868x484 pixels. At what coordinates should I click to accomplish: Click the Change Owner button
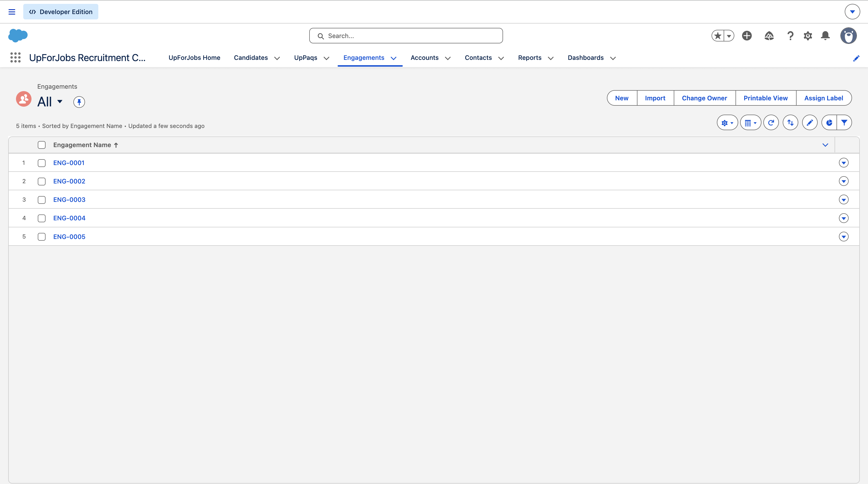pyautogui.click(x=704, y=98)
